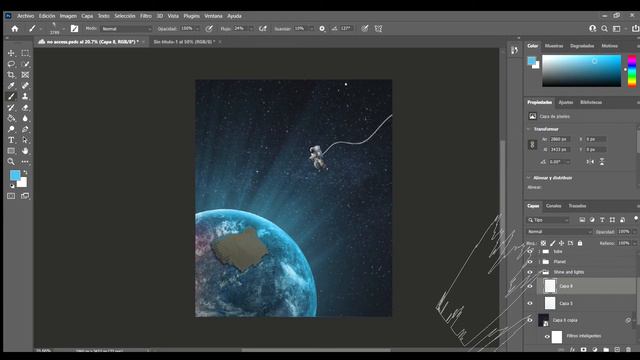Viewport: 640px width, 360px height.
Task: Click the foreground color swatch in toolbar
Action: click(15, 175)
